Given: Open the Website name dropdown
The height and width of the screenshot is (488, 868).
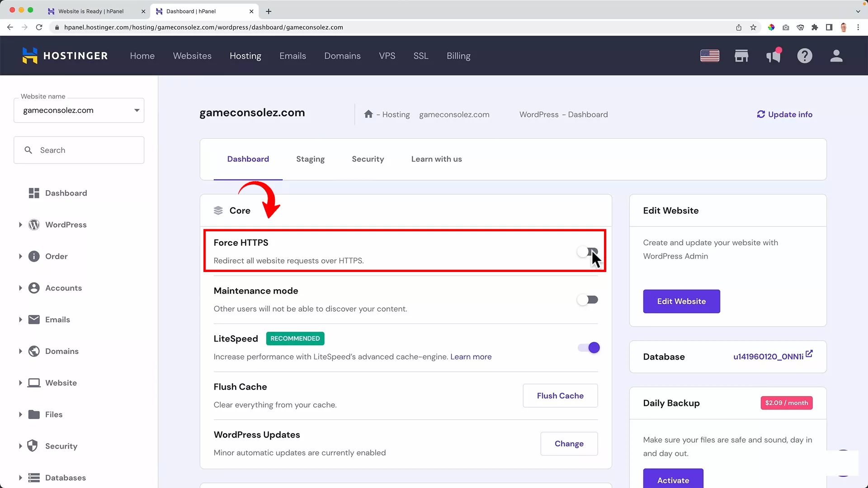Looking at the screenshot, I should click(x=79, y=111).
